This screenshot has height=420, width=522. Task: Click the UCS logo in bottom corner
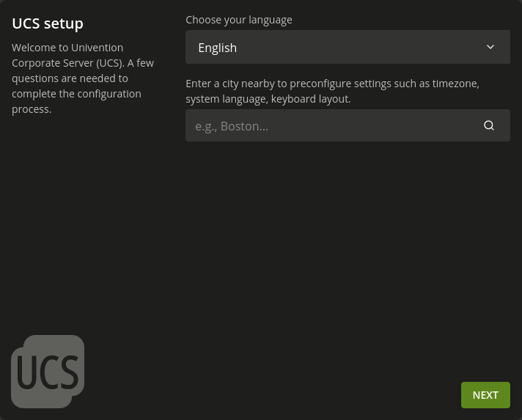(x=48, y=372)
